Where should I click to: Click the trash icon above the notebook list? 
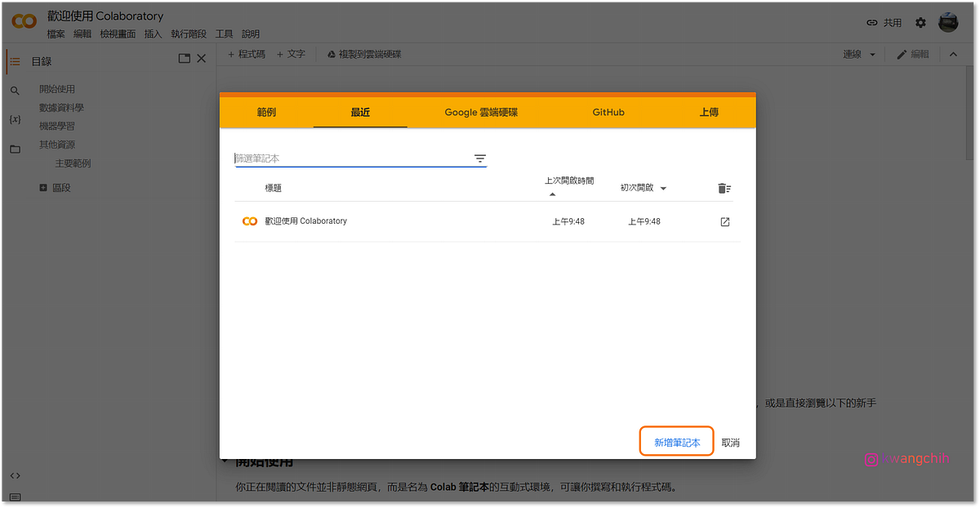[x=724, y=187]
